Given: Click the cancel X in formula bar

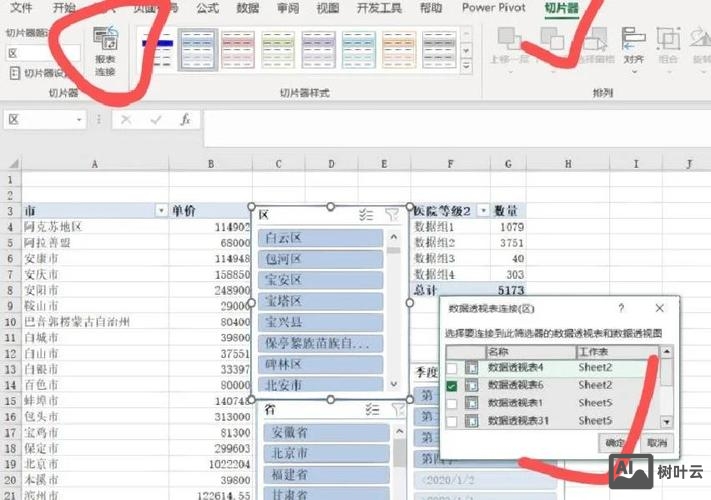Looking at the screenshot, I should 127,120.
